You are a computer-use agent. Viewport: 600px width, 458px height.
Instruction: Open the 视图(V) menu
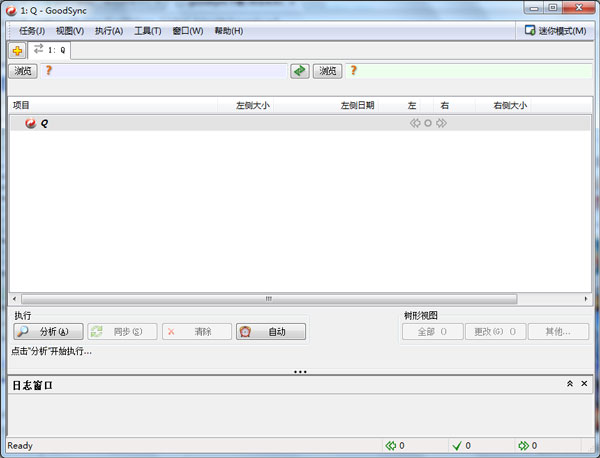(x=70, y=31)
